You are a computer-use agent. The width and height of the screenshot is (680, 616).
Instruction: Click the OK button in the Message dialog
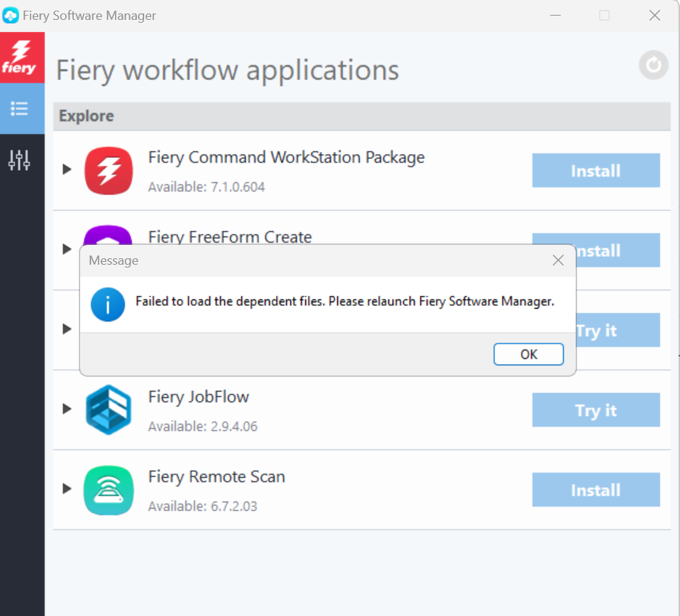point(528,354)
